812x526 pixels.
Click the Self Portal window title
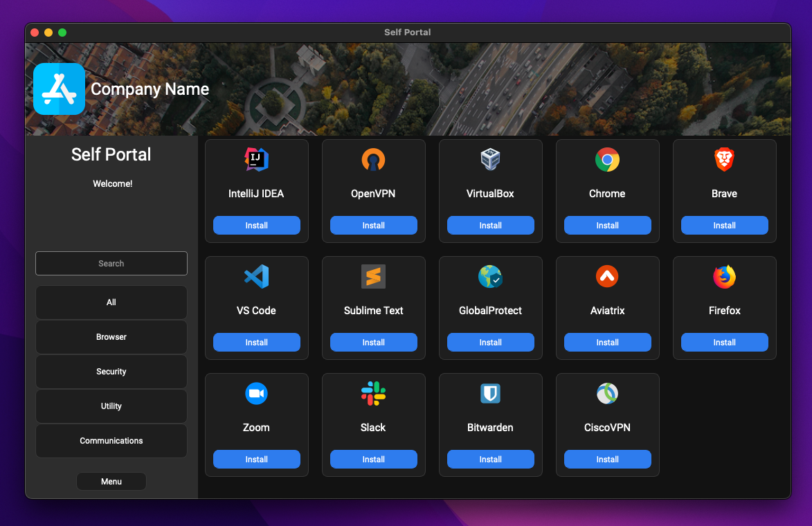point(408,32)
